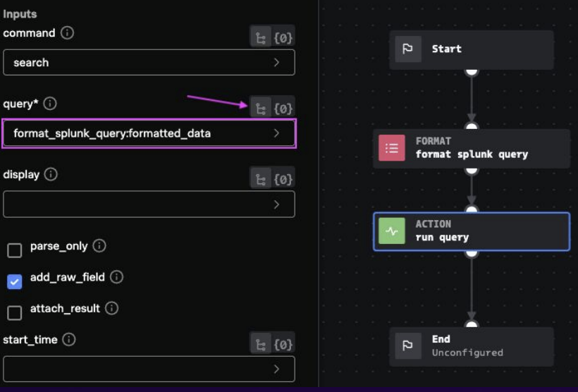Select the End Unconfigured block
Image resolution: width=578 pixels, height=392 pixels.
coord(471,345)
